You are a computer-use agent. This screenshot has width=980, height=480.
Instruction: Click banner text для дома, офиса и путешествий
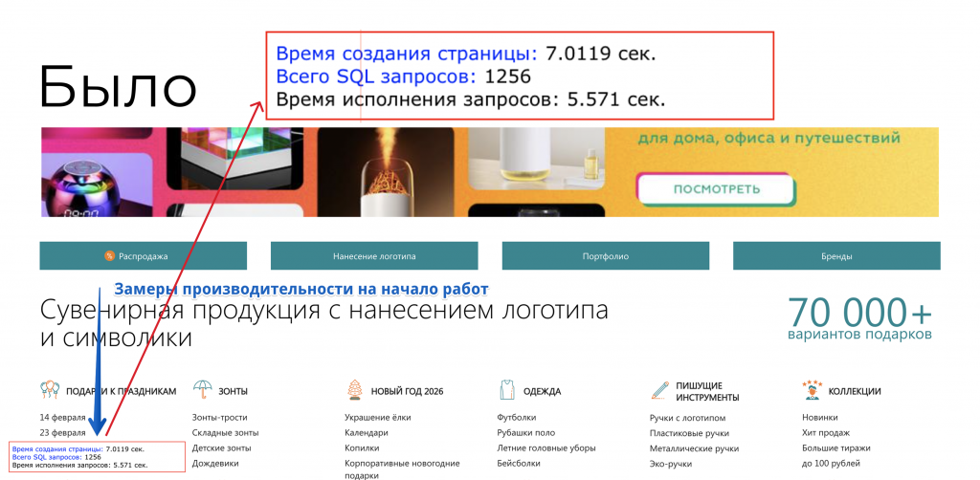[769, 138]
